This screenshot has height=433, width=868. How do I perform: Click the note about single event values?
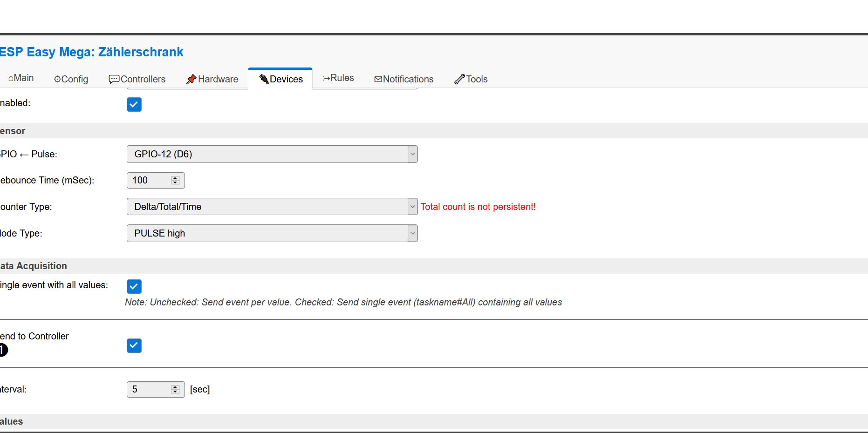pos(343,302)
